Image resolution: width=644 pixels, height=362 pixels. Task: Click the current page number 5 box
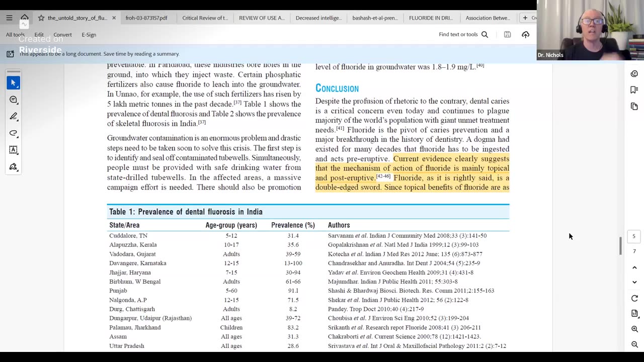pyautogui.click(x=634, y=236)
